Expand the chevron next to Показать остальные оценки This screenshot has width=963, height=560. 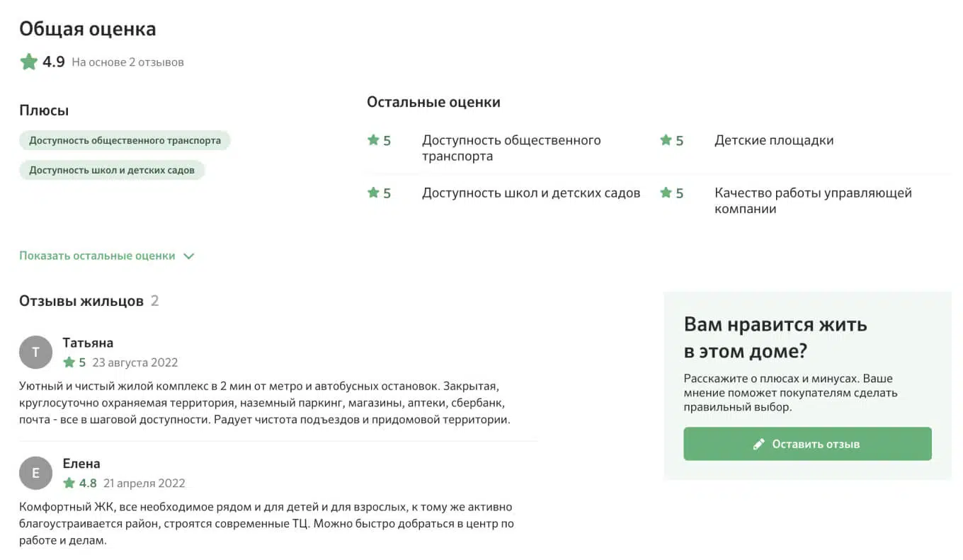click(188, 256)
